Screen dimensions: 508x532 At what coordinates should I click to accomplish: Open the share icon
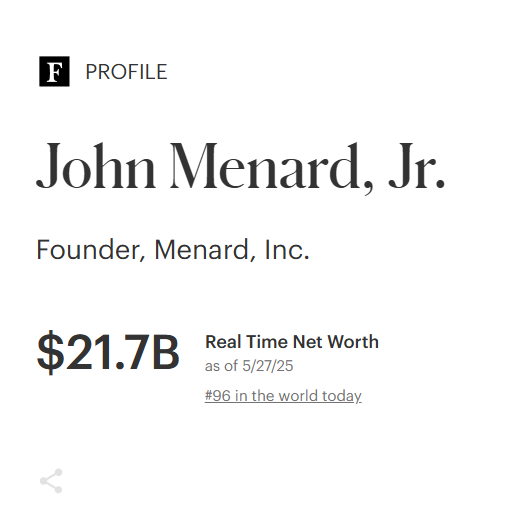(51, 481)
